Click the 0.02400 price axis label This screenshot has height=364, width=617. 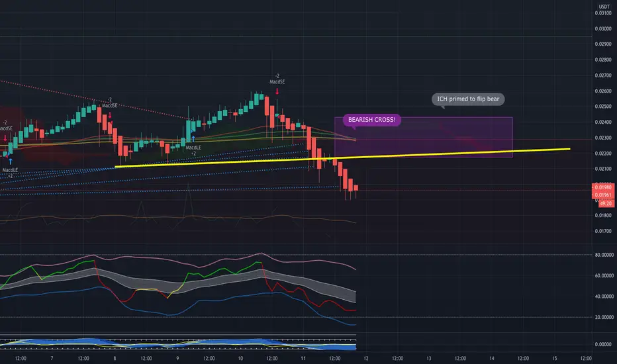pos(603,122)
